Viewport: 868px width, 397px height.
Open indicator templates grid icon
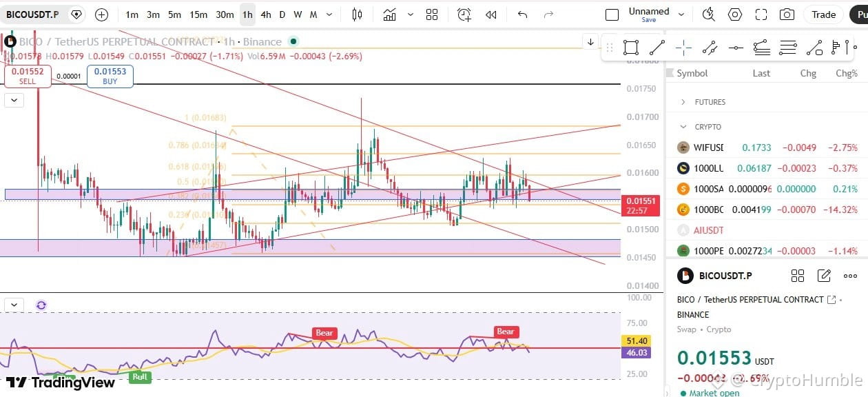[x=432, y=14]
